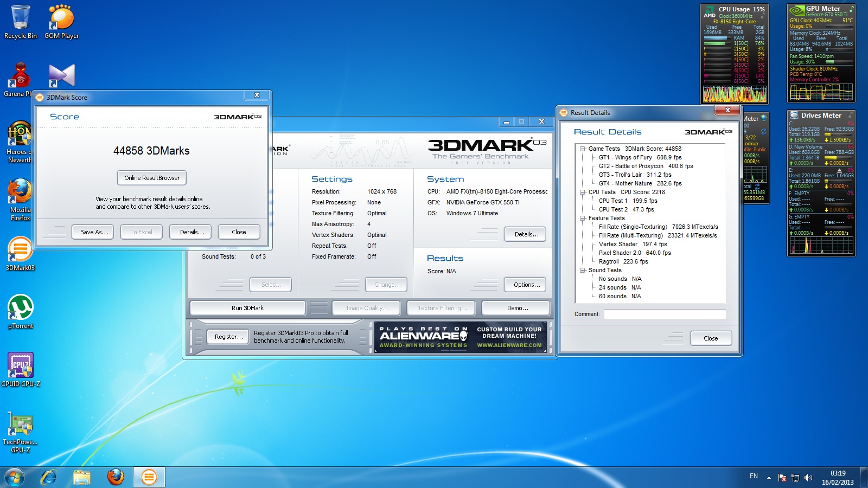Viewport: 868px width, 488px height.
Task: Click the Texture Filtering... button
Action: (441, 308)
